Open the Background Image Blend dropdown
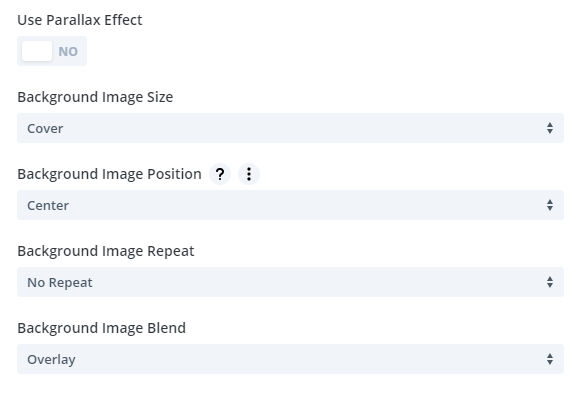This screenshot has width=584, height=395. [291, 359]
